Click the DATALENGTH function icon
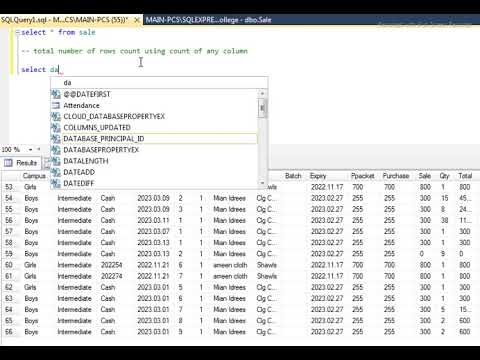Screen dimensions: 480x360 (56, 161)
